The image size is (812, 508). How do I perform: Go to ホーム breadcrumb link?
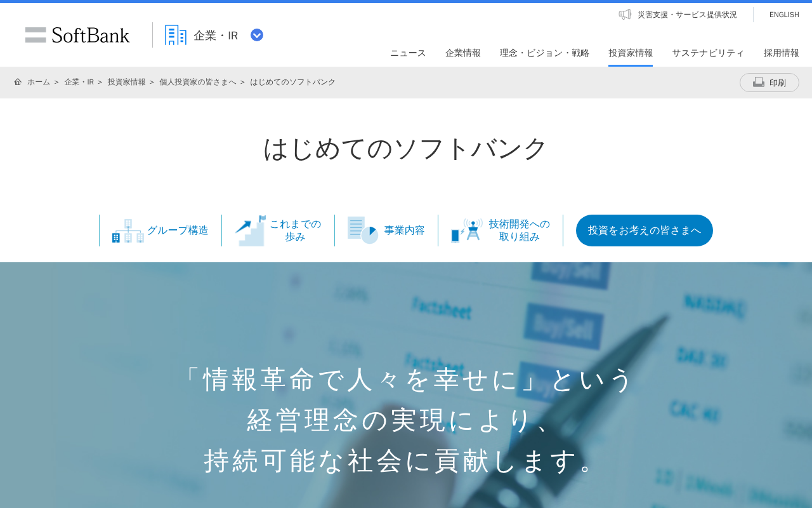pos(39,82)
